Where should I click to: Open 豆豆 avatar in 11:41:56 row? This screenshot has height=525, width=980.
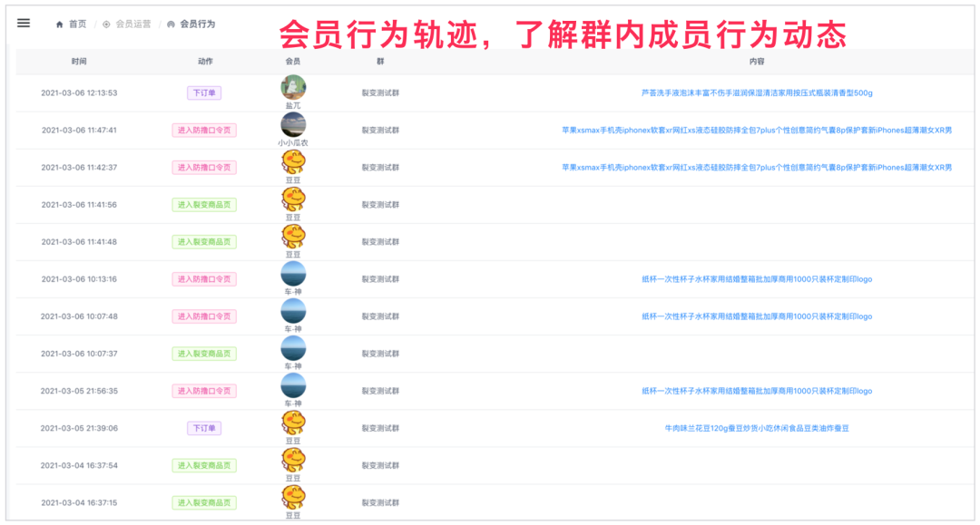click(293, 199)
